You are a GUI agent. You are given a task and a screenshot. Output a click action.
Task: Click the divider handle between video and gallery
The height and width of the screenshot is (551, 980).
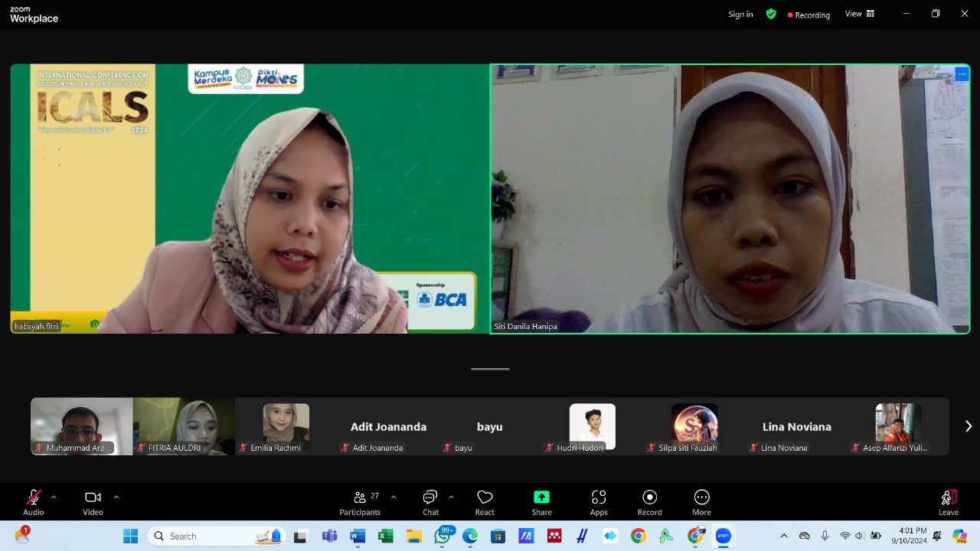[x=490, y=369]
